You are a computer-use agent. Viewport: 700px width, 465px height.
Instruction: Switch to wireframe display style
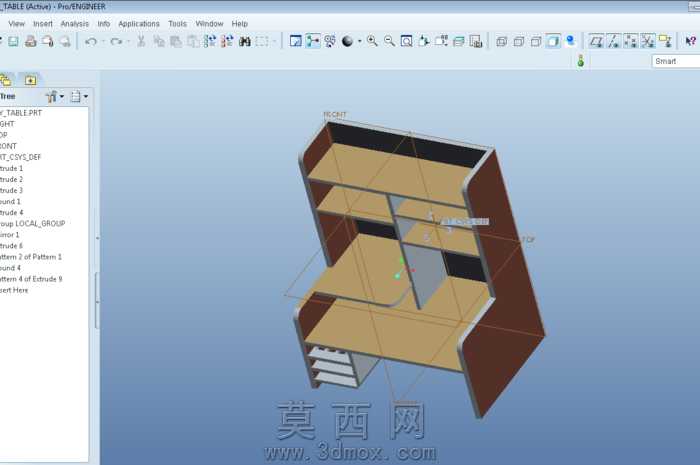pyautogui.click(x=501, y=42)
